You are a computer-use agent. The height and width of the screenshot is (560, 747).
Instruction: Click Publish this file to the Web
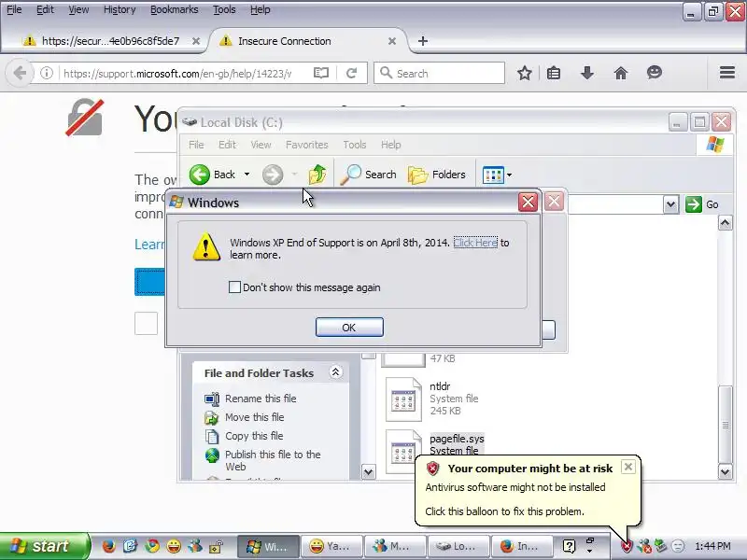pos(273,460)
